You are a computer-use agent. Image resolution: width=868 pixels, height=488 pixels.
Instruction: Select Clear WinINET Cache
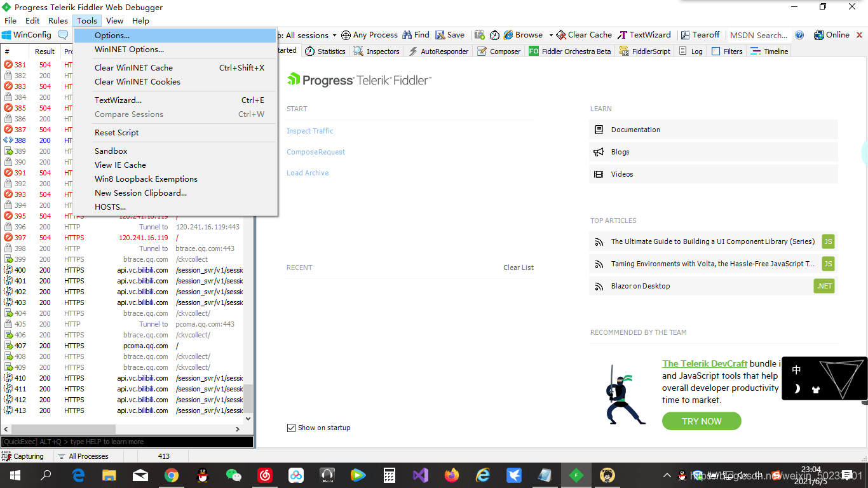click(x=176, y=68)
